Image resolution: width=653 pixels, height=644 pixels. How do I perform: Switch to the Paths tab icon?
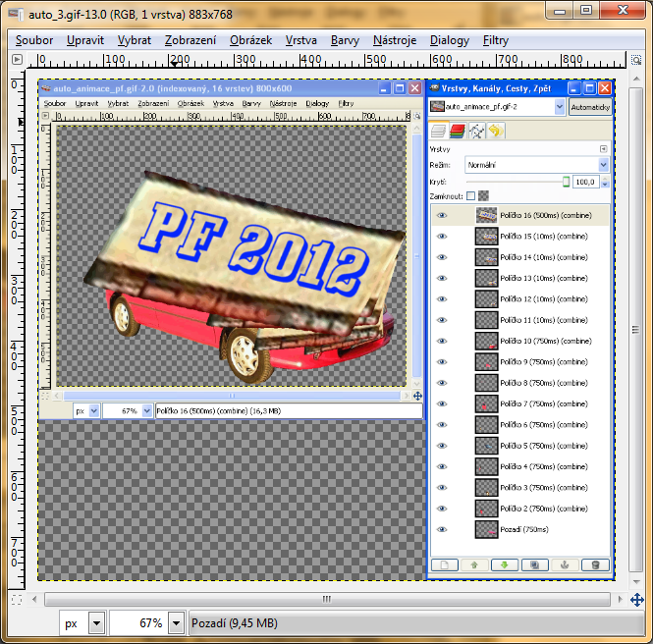(x=476, y=132)
